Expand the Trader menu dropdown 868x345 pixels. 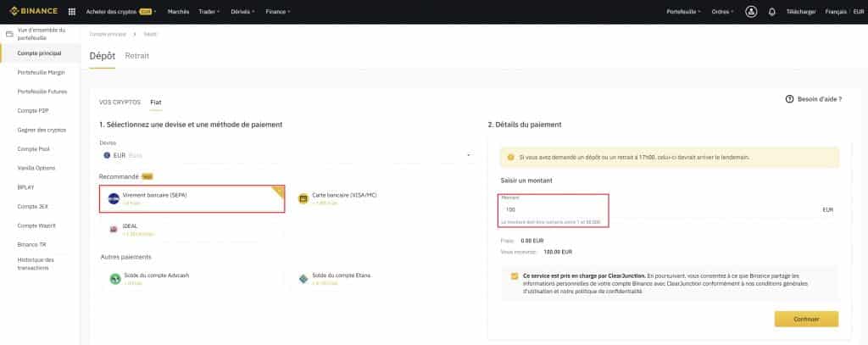point(209,11)
